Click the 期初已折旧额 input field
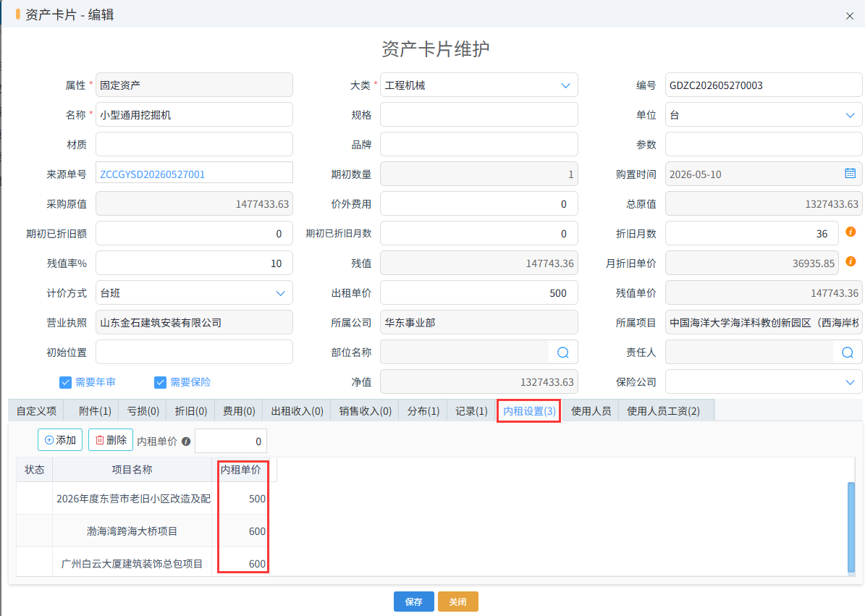The height and width of the screenshot is (616, 865). [x=194, y=234]
